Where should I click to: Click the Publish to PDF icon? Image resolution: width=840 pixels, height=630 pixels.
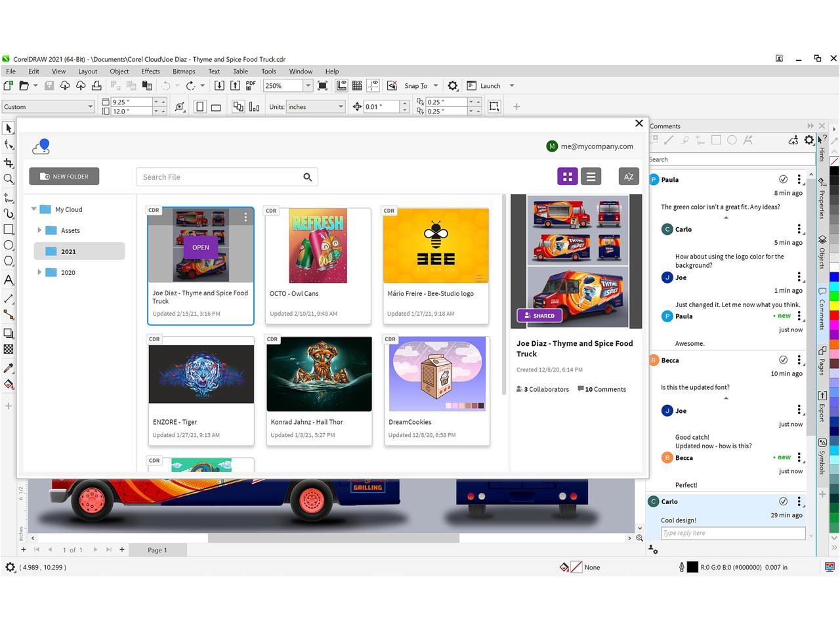point(251,85)
